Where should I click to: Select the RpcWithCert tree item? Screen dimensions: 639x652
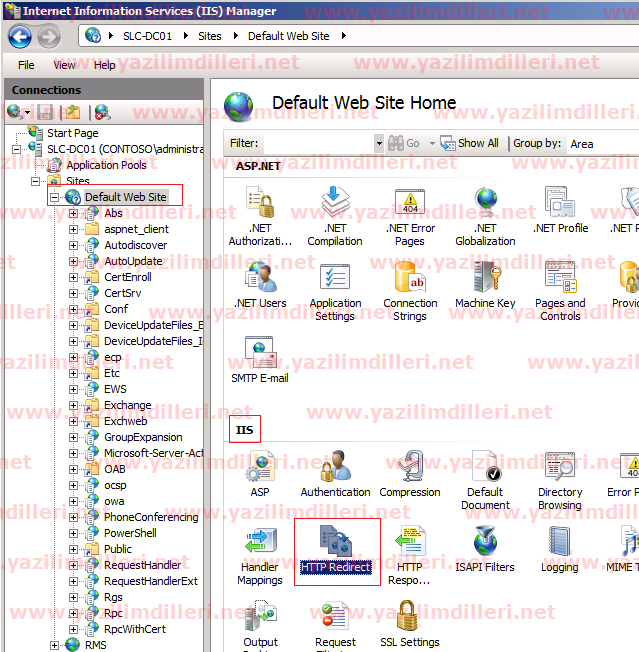(135, 629)
